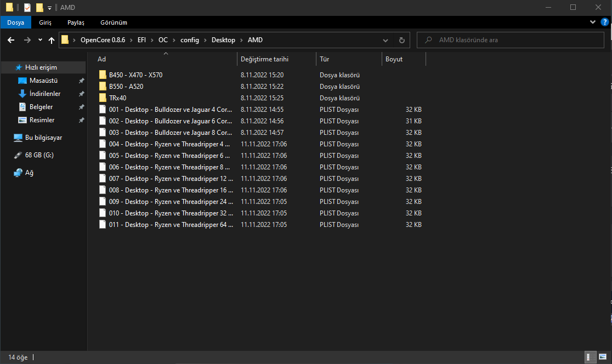Image resolution: width=612 pixels, height=364 pixels.
Task: Sort files by Değiştirme tarihi column
Action: [x=264, y=59]
